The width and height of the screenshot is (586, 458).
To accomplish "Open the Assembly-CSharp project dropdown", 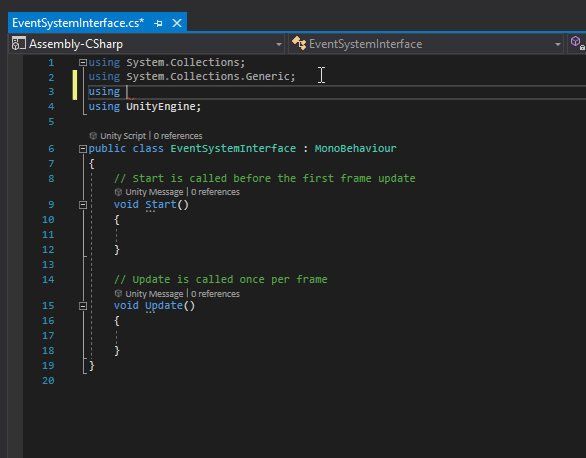I will [278, 44].
